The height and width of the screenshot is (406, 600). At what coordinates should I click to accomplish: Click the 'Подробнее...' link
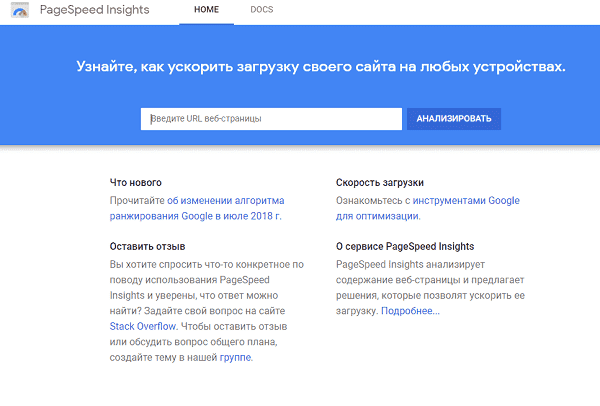tap(410, 311)
